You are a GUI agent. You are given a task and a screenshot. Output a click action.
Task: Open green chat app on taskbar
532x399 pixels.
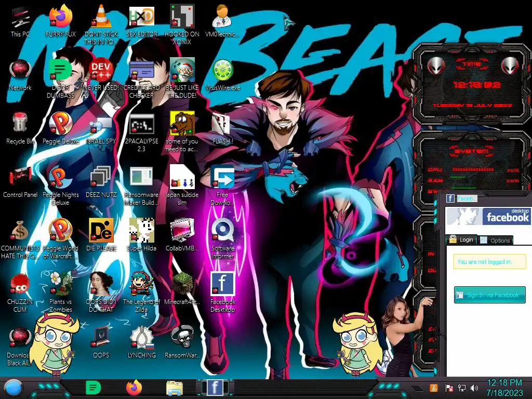[x=94, y=388]
